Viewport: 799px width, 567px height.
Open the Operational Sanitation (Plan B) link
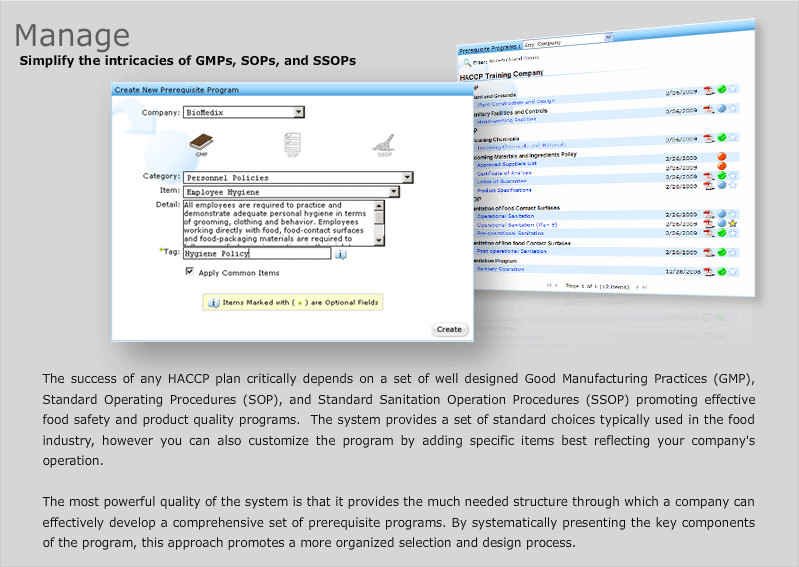(x=517, y=225)
